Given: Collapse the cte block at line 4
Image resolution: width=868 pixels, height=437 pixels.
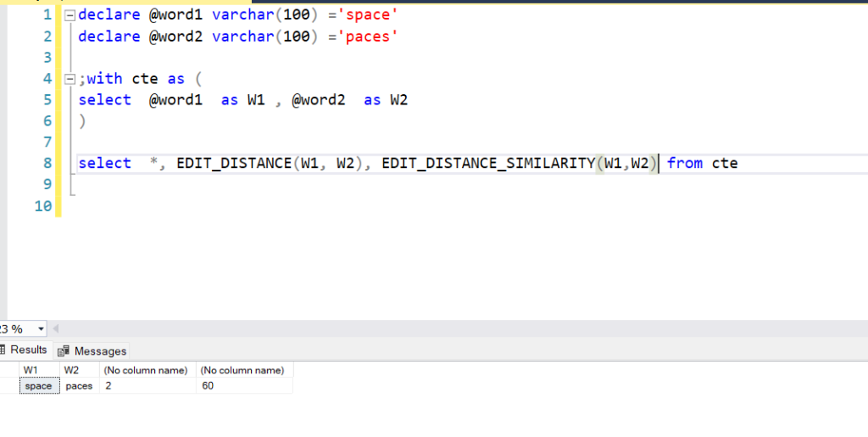Looking at the screenshot, I should (x=70, y=79).
